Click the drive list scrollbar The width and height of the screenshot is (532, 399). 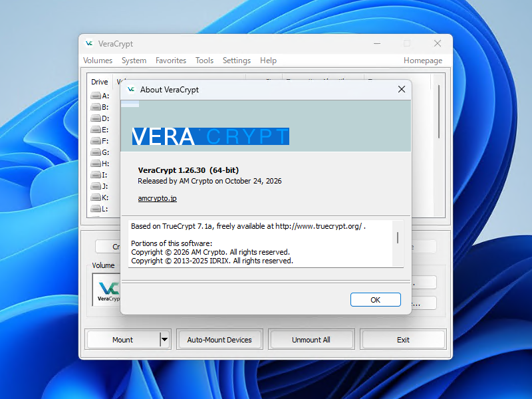coord(439,112)
